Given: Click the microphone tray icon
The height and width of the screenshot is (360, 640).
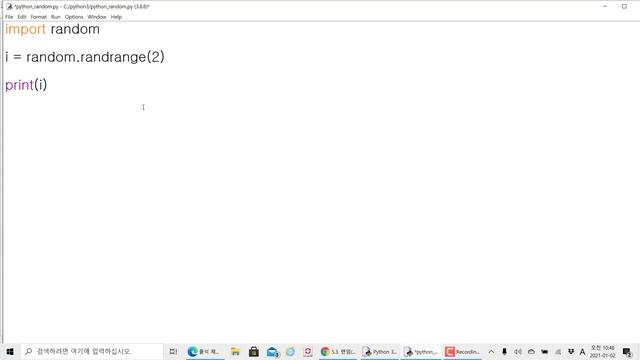Looking at the screenshot, I should 504,351.
